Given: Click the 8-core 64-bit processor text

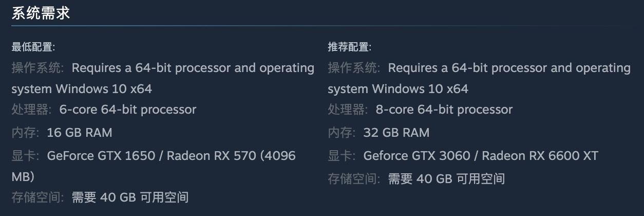Looking at the screenshot, I should point(444,110).
